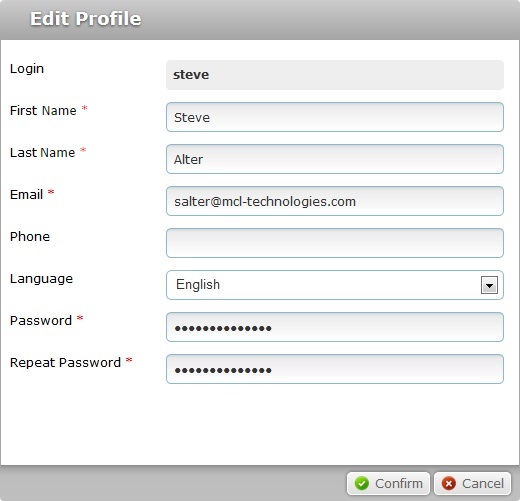522x501 pixels.
Task: Select the English language combo box
Action: (x=335, y=285)
